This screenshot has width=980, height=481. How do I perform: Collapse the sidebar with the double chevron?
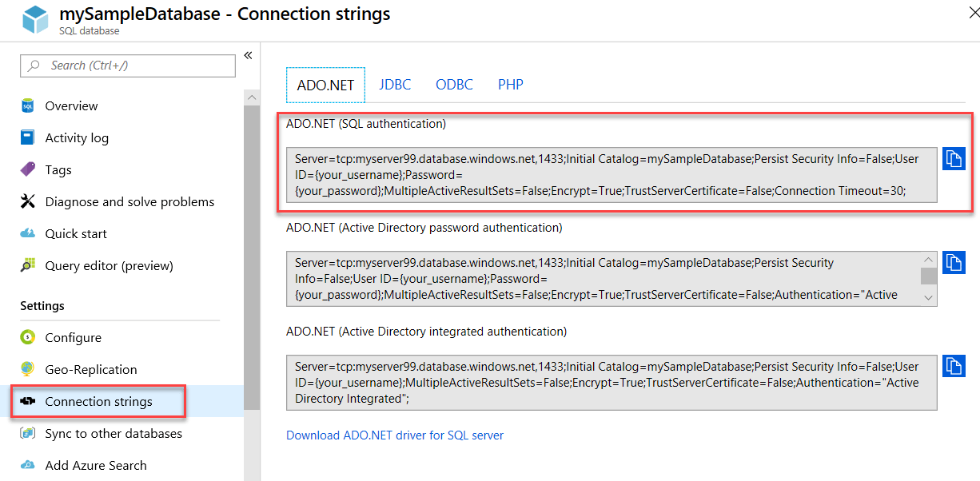click(x=248, y=54)
